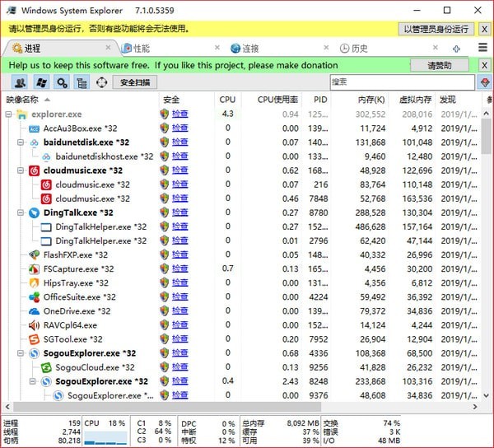Click the users icon in toolbar
This screenshot has width=494, height=448.
pos(19,82)
